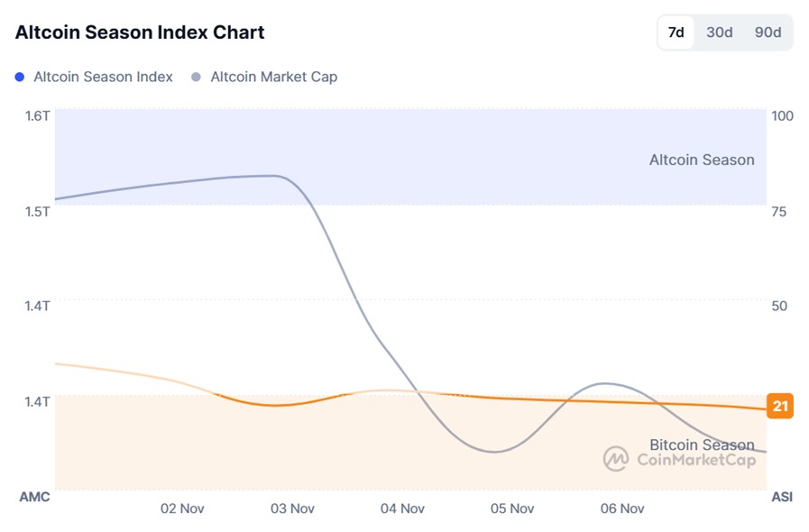Toggle the Altcoin Market Cap series visibility
Image resolution: width=809 pixels, height=532 pixels.
[272, 78]
